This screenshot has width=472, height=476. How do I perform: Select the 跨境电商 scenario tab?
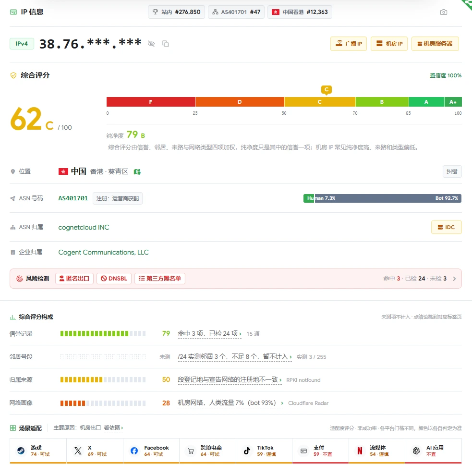[207, 451]
